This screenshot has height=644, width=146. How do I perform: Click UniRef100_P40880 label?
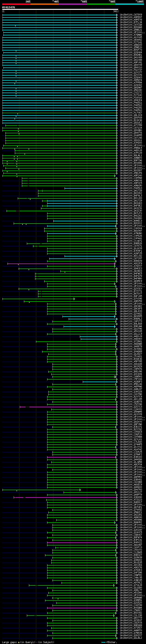(x=131, y=218)
